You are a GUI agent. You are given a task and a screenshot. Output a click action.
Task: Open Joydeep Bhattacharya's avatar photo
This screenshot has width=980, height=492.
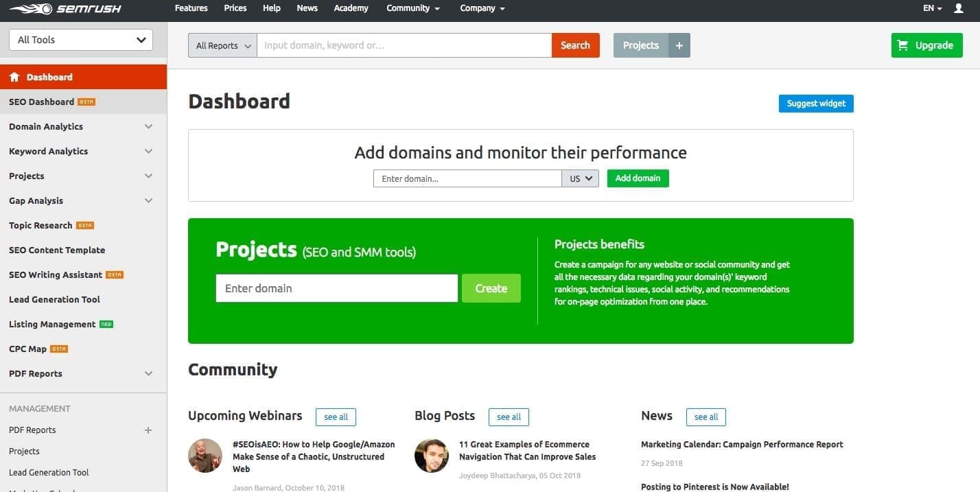click(432, 456)
